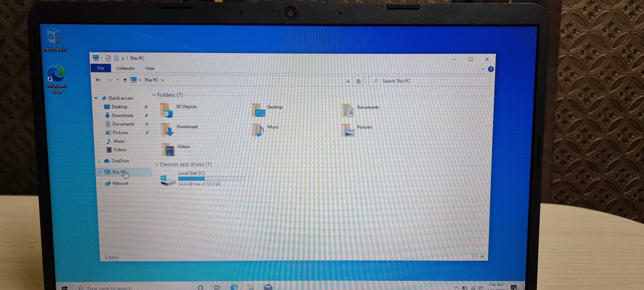The image size is (644, 290).
Task: Open the Videos folder icon
Action: point(168,150)
